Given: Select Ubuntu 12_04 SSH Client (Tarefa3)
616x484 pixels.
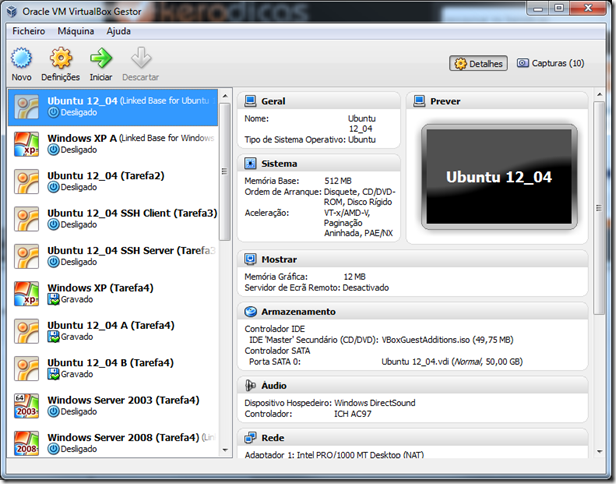Looking at the screenshot, I should click(113, 219).
